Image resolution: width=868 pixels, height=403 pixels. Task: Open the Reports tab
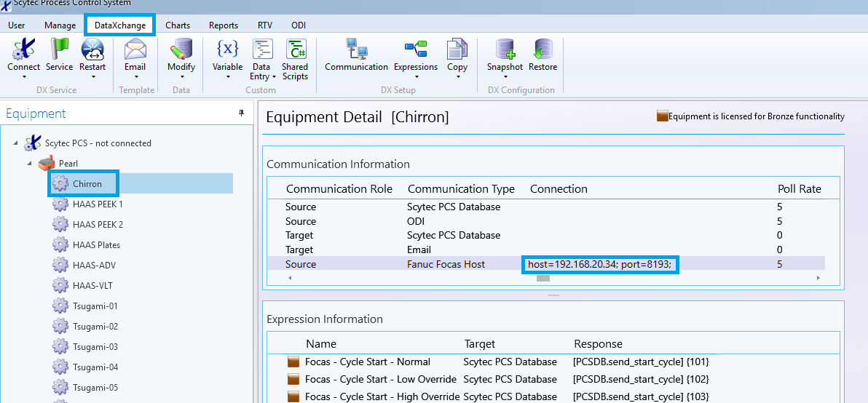tap(223, 25)
